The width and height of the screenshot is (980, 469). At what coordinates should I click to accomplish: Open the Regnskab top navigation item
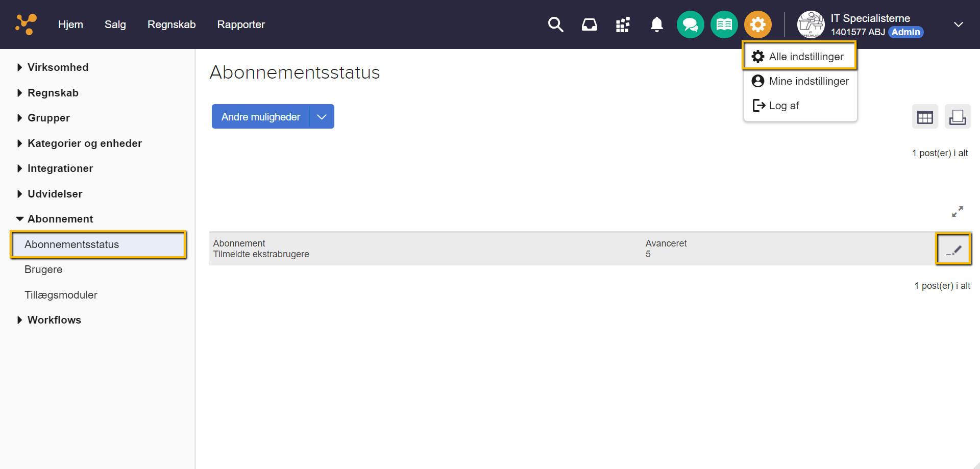(171, 24)
